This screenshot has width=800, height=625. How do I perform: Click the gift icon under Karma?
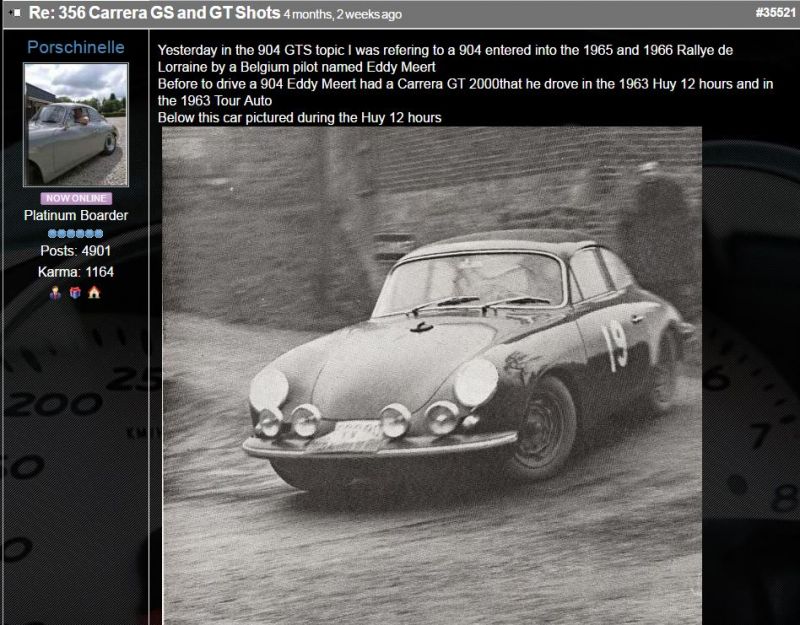pyautogui.click(x=75, y=292)
